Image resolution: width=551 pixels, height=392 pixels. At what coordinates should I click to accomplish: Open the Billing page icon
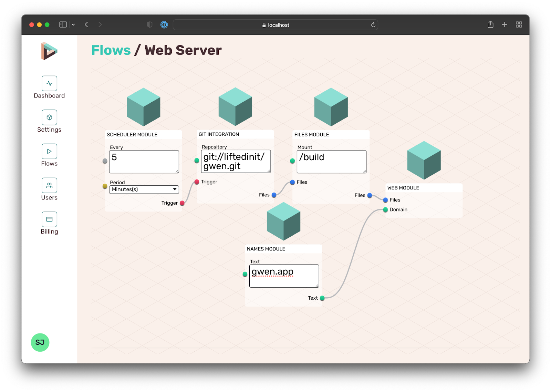tap(49, 219)
